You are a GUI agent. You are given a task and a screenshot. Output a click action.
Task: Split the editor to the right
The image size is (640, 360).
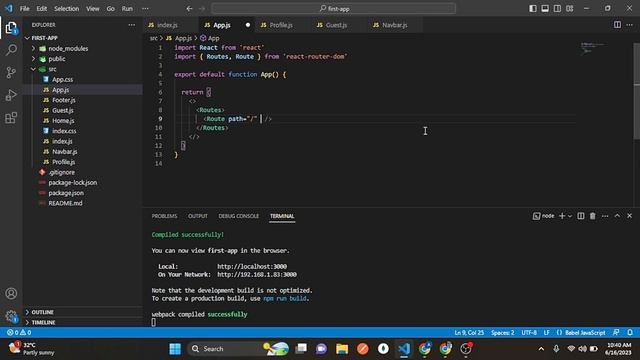pos(617,25)
